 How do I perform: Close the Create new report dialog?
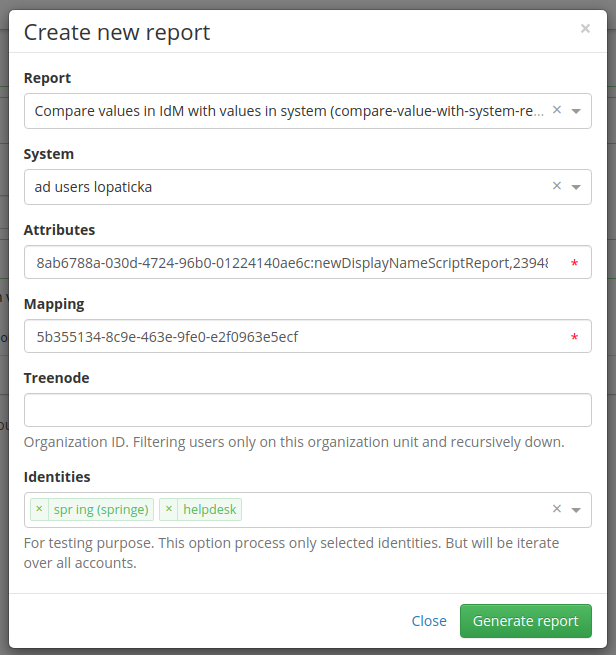585,28
